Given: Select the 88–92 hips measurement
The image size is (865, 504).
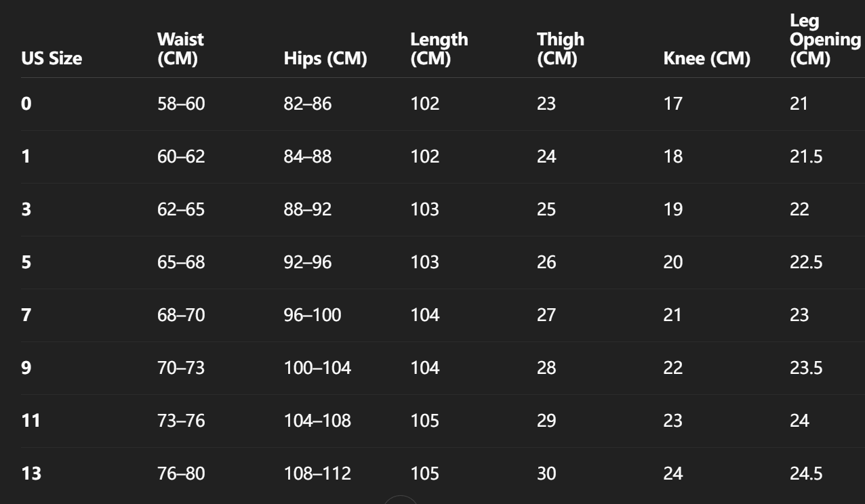Looking at the screenshot, I should (x=308, y=210).
